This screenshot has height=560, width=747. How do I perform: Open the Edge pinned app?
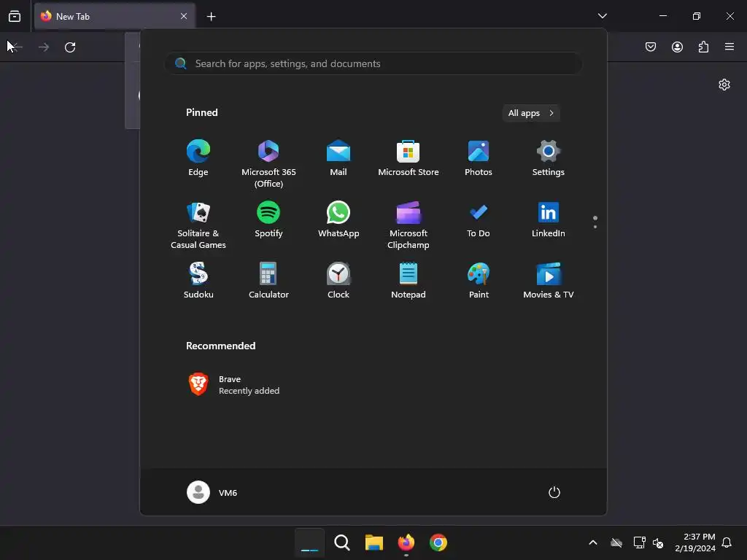point(198,159)
